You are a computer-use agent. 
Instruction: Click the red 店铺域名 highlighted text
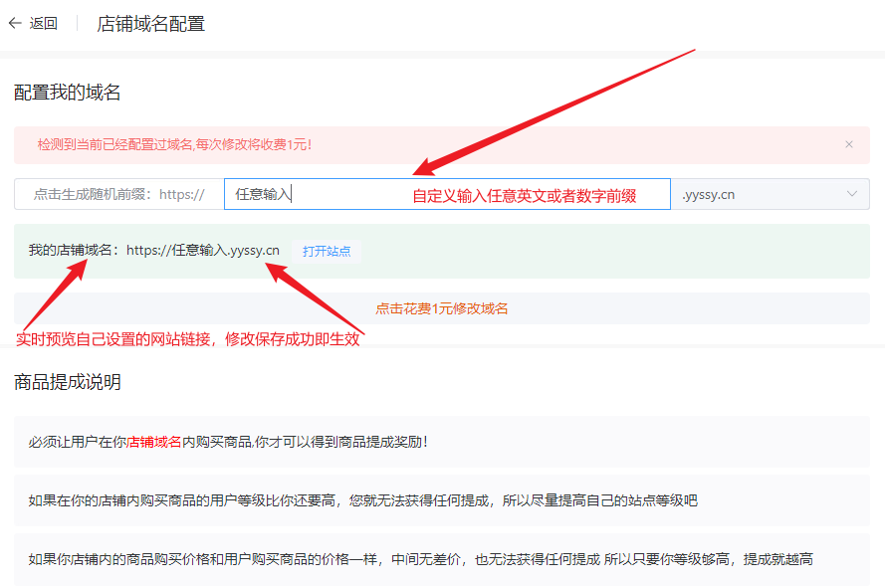pos(153,442)
